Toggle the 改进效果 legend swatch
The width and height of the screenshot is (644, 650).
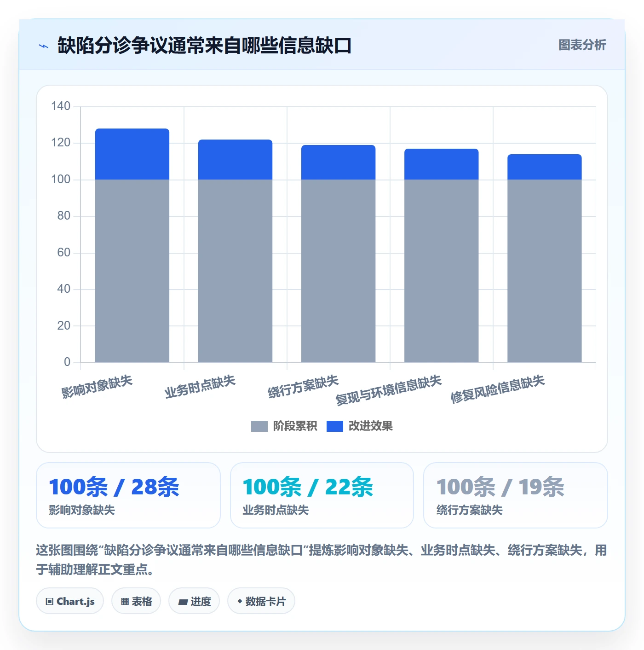coord(334,426)
